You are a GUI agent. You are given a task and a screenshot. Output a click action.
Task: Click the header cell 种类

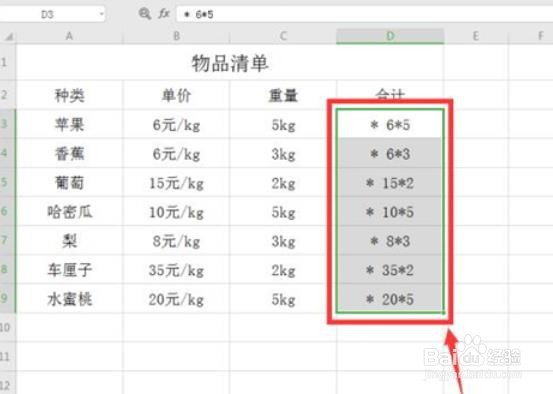pos(69,95)
